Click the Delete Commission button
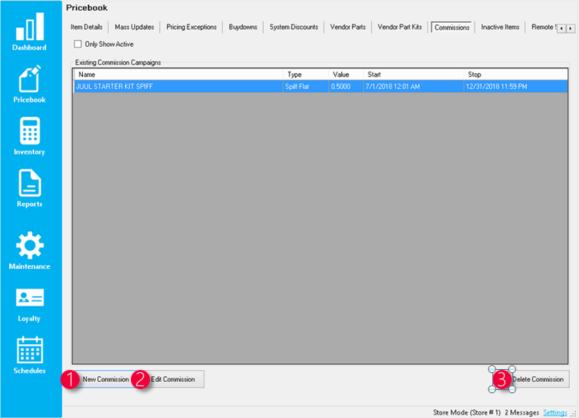This screenshot has height=418, width=579. [538, 379]
